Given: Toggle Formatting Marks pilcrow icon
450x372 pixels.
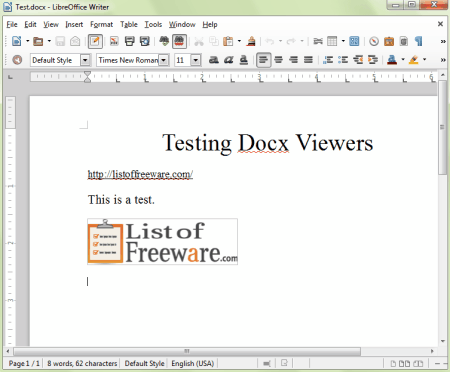Looking at the screenshot, I should point(418,41).
